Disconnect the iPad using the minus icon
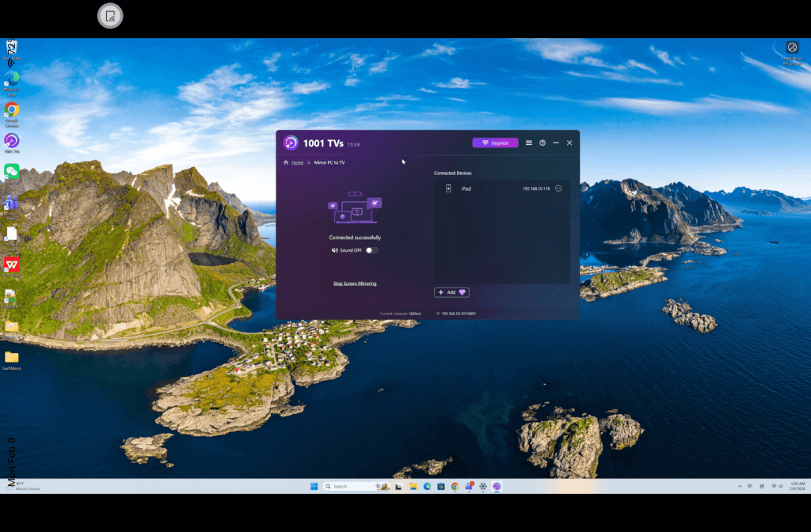 558,188
